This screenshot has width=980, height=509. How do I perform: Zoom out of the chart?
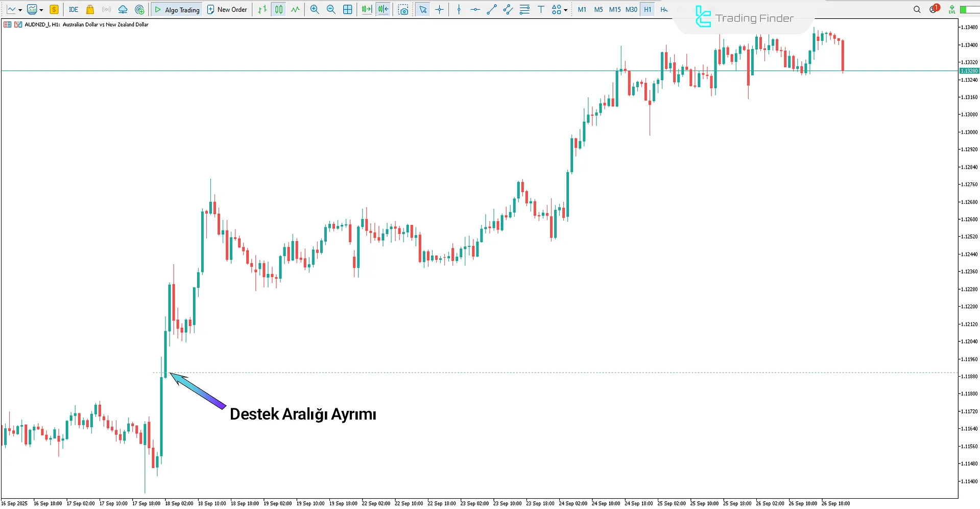(331, 10)
